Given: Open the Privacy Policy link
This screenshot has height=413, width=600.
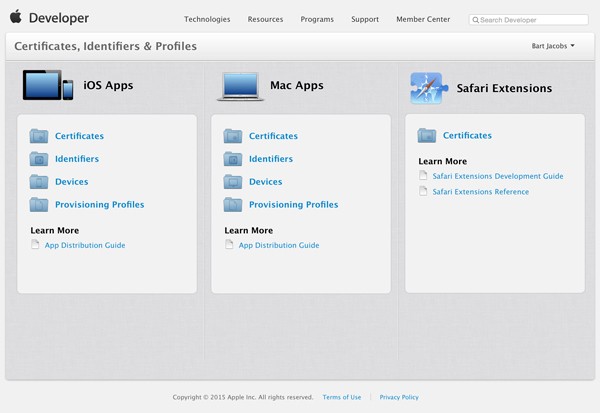Looking at the screenshot, I should click(x=399, y=397).
